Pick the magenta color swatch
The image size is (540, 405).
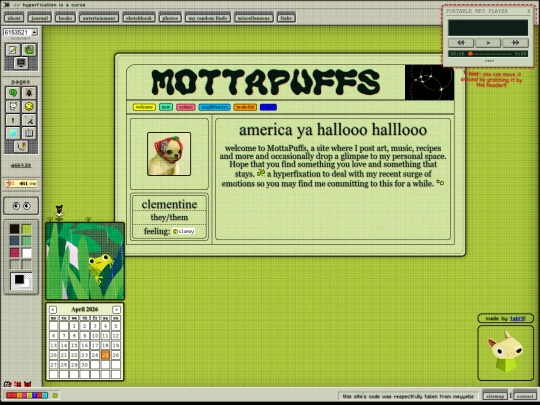[14, 253]
